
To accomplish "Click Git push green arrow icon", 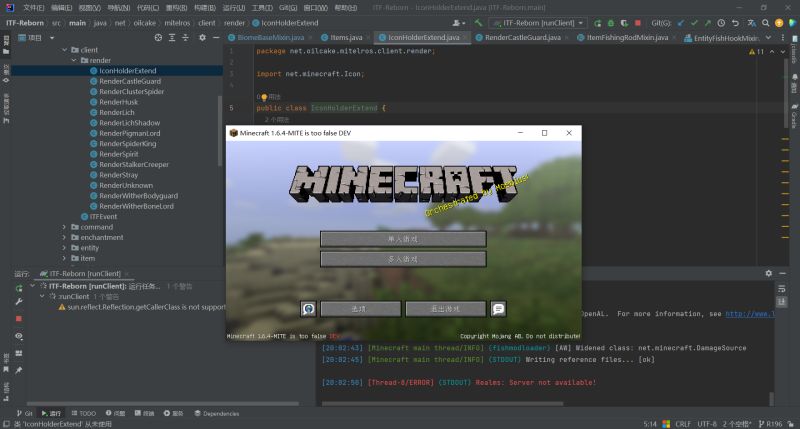I will (708, 23).
